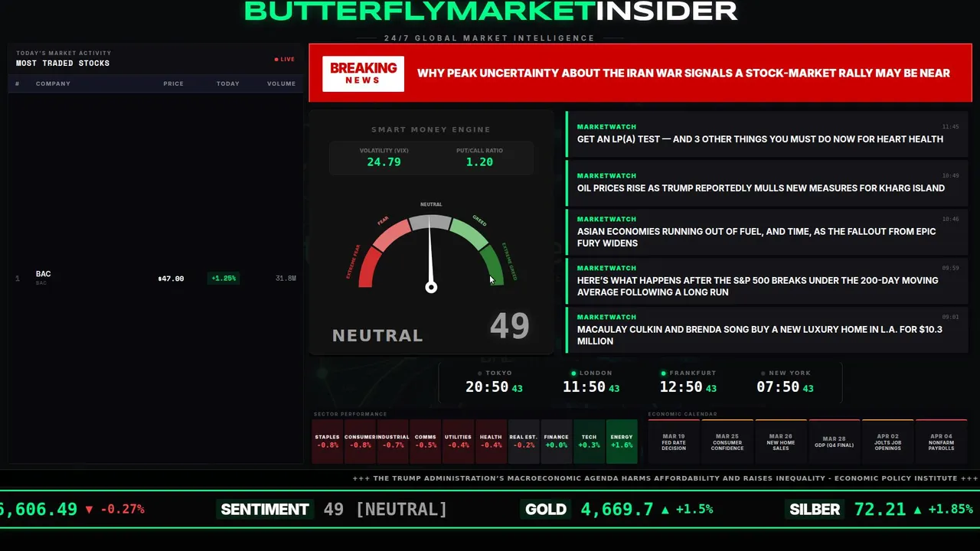Open the LP(A) test heart health article
This screenshot has height=551, width=980.
(x=767, y=133)
